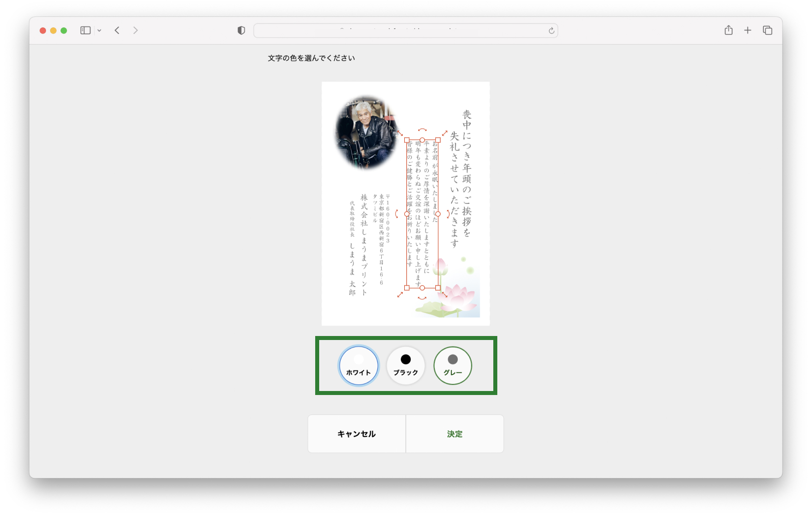Click the rotate arrow above the text box
The height and width of the screenshot is (514, 812).
pyautogui.click(x=422, y=130)
